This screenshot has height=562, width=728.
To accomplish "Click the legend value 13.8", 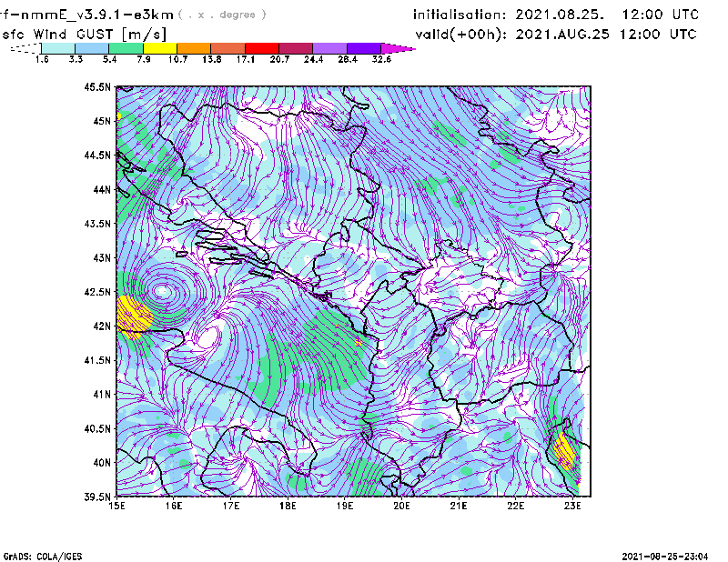I will [212, 59].
